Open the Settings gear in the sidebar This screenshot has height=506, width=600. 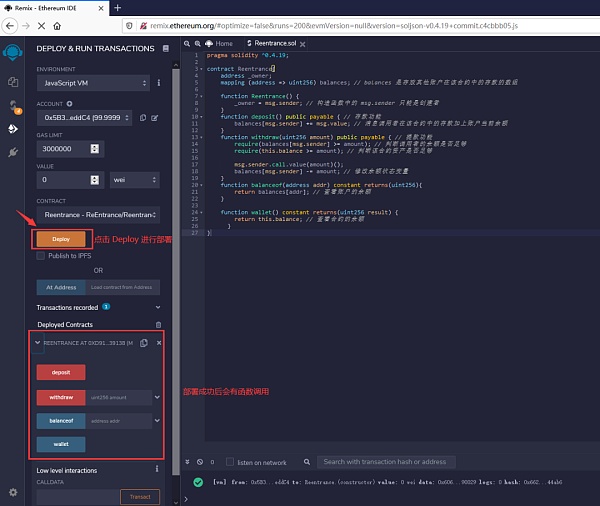pyautogui.click(x=13, y=491)
